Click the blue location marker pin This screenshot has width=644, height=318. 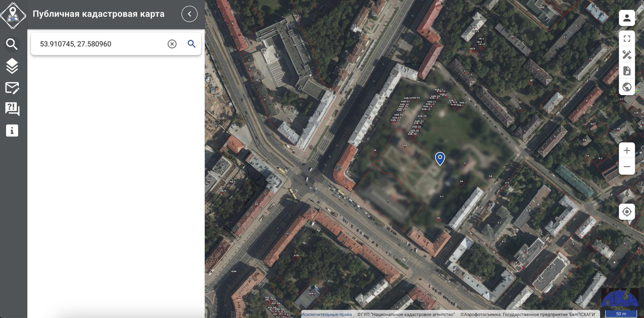coord(440,158)
